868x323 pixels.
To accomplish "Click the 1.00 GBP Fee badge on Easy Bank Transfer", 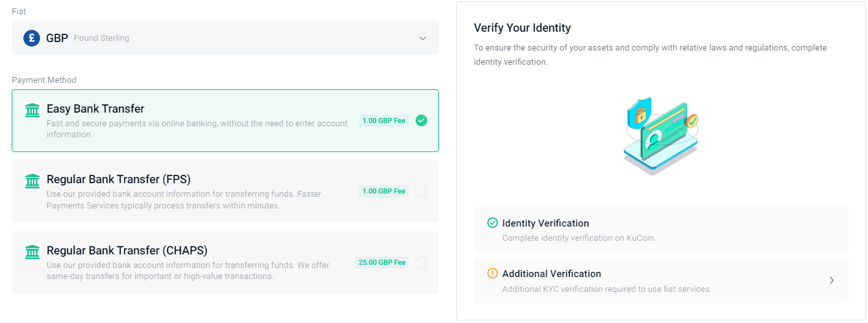I will coord(384,120).
